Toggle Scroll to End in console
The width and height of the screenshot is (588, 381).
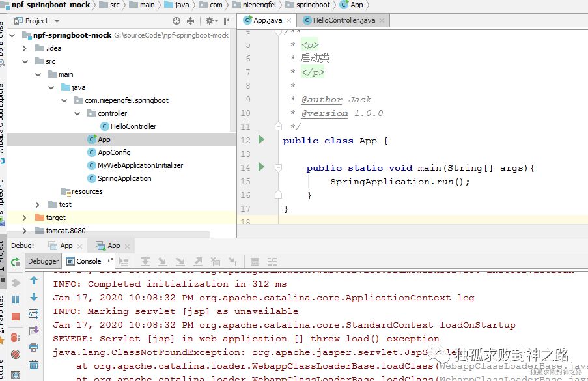pos(34,331)
